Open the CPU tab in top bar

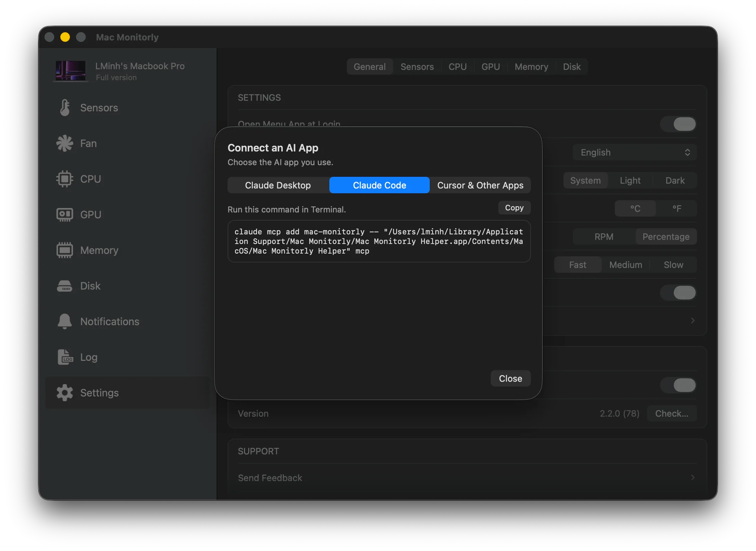click(458, 66)
